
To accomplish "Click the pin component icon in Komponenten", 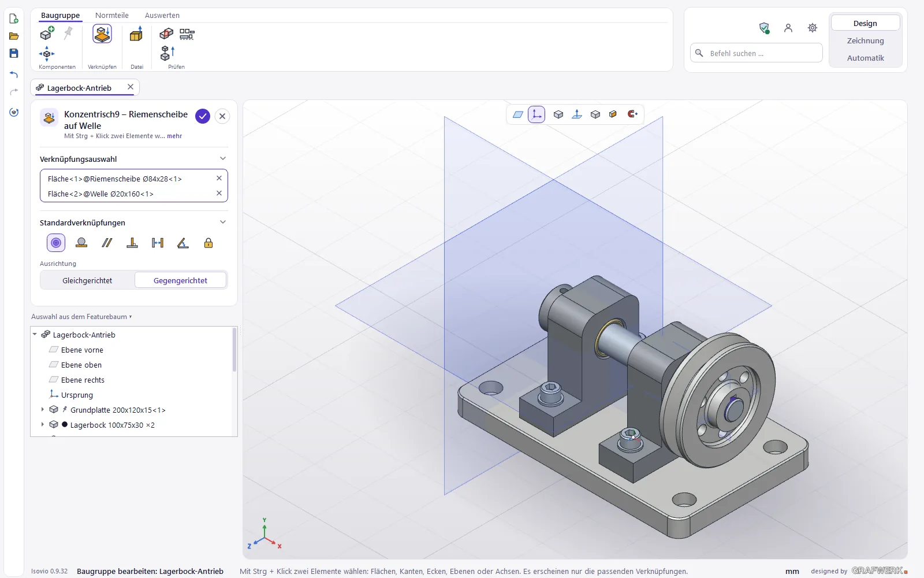I will click(x=68, y=33).
